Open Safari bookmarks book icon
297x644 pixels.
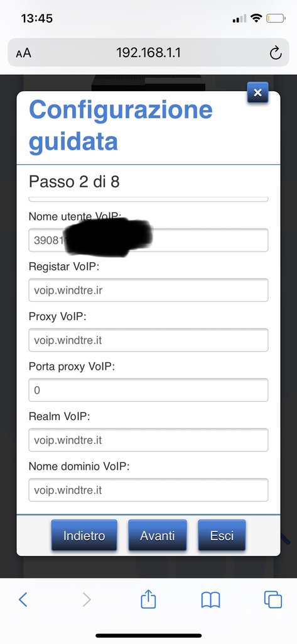point(211,600)
